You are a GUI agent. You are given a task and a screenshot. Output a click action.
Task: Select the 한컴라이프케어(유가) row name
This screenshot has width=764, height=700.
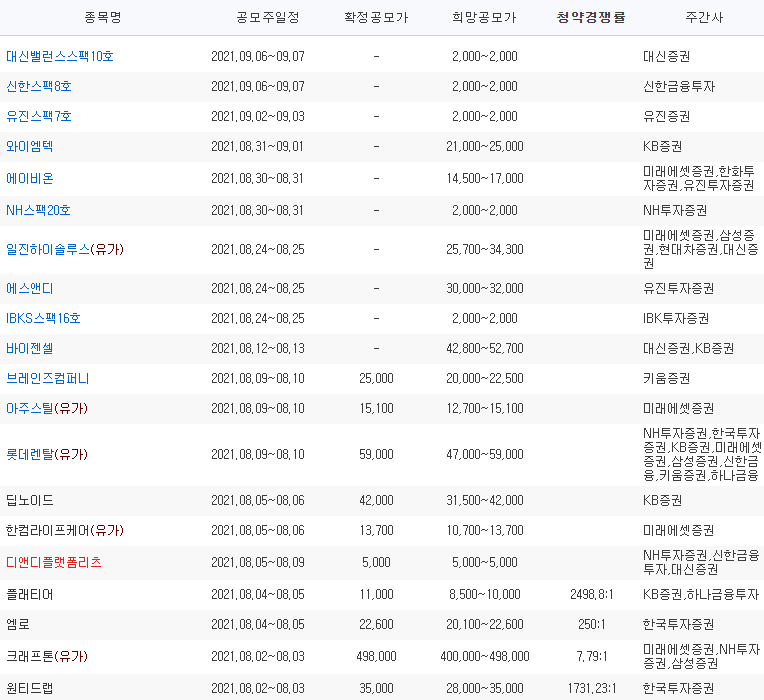pos(65,530)
